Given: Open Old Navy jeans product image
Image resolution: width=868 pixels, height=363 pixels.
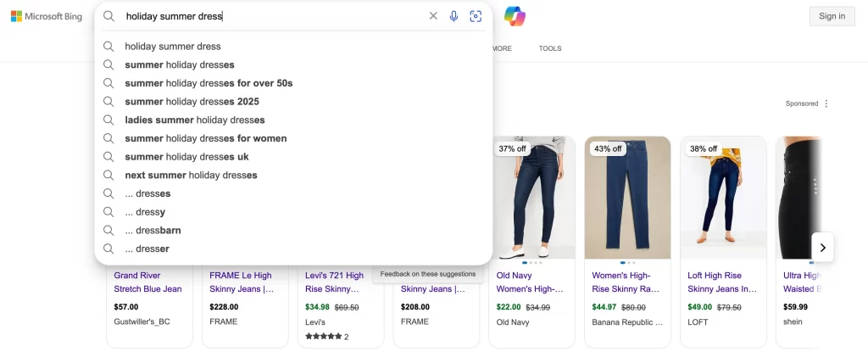Looking at the screenshot, I should point(532,198).
